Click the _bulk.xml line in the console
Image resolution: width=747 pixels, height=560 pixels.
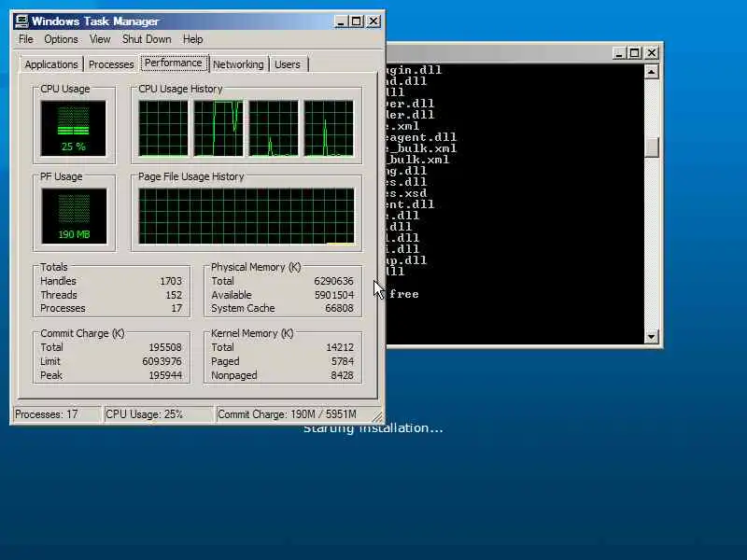pyautogui.click(x=418, y=160)
